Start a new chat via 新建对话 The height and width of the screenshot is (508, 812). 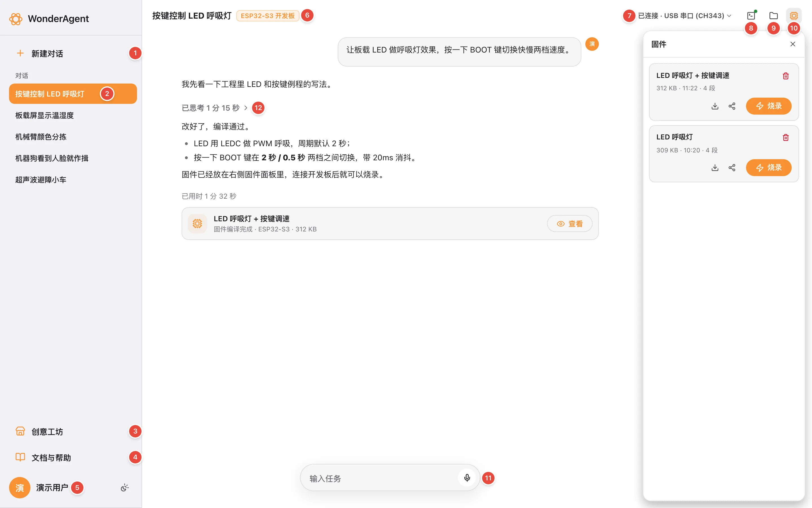point(73,53)
